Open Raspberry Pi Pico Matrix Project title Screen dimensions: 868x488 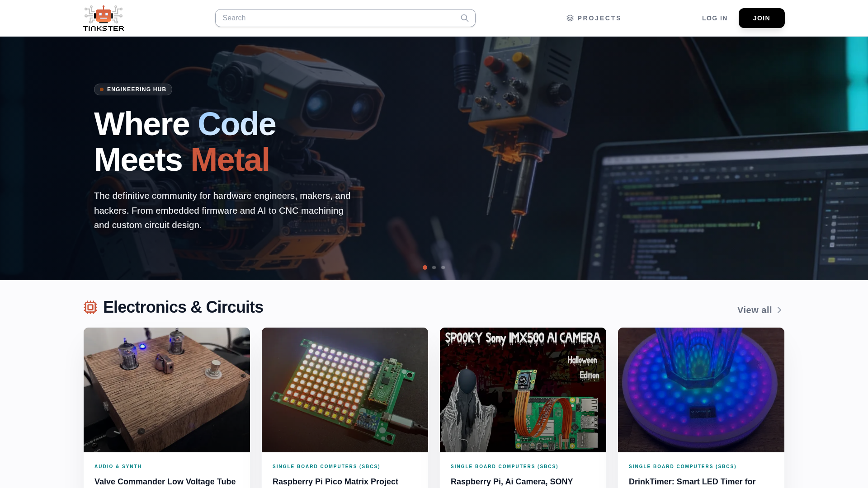pos(335,482)
